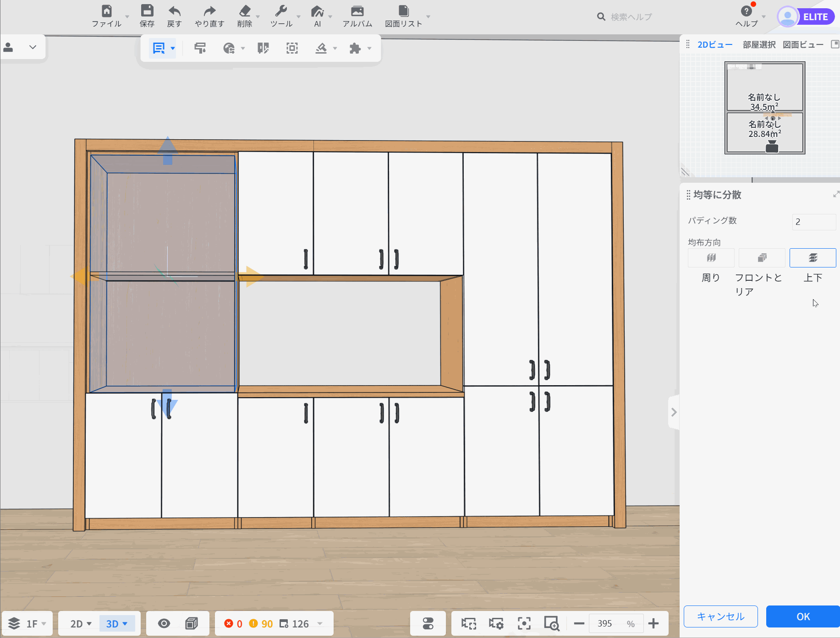The width and height of the screenshot is (840, 638).
Task: Click the zoom out minus button
Action: [x=579, y=623]
